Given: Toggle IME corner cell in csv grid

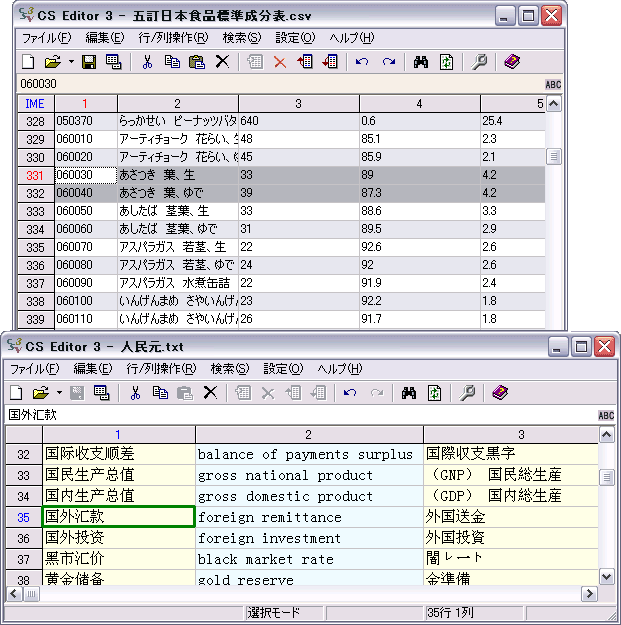Looking at the screenshot, I should coord(35,104).
